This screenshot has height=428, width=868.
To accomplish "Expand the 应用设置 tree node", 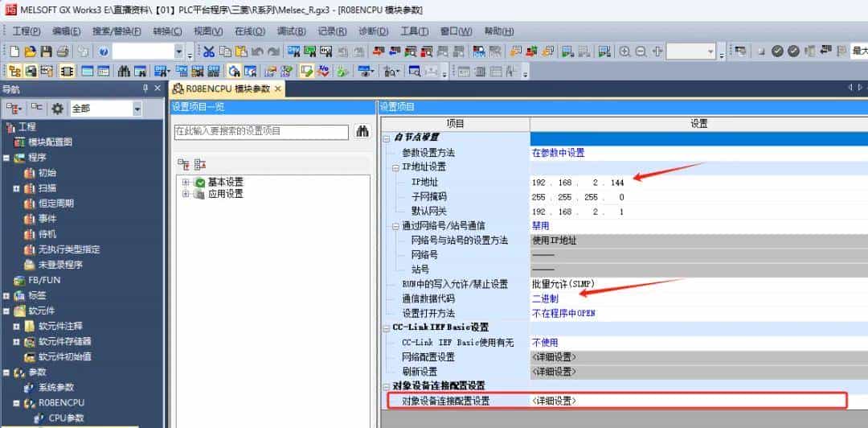I will 186,194.
